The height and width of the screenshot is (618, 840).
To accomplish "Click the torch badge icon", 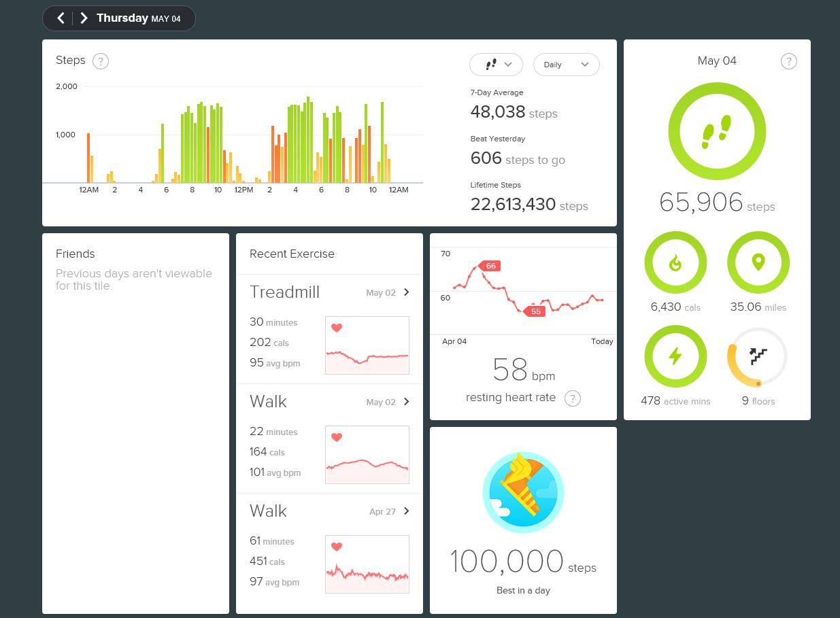I will [x=523, y=492].
